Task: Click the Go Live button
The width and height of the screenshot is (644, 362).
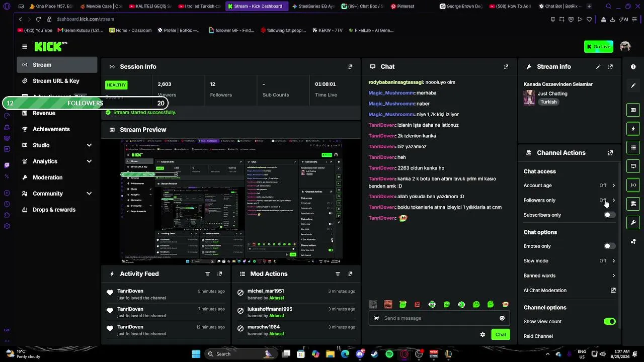Action: coord(598,47)
